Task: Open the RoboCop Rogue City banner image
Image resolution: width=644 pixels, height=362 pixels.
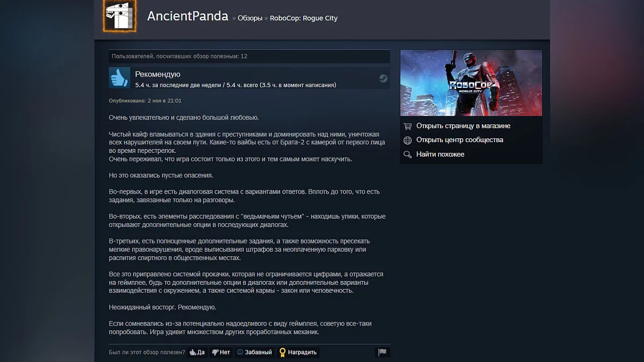Action: pos(471,83)
